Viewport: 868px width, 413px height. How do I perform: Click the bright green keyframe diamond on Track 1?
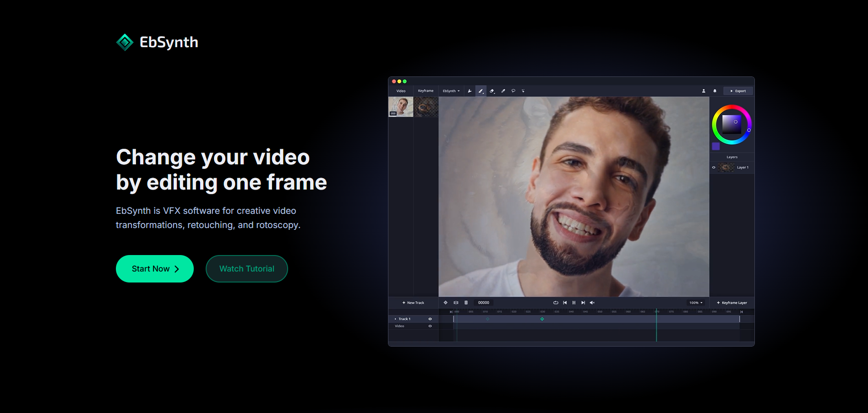542,319
